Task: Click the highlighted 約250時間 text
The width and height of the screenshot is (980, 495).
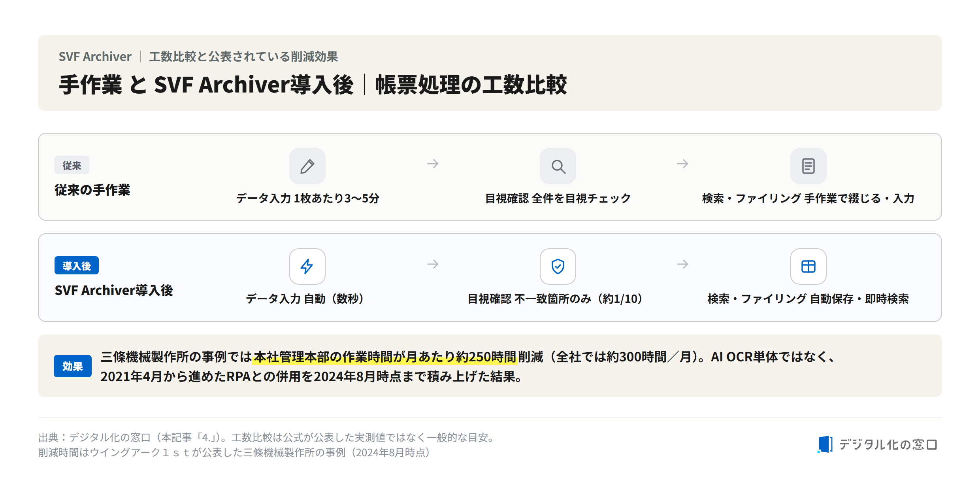Action: click(486, 357)
